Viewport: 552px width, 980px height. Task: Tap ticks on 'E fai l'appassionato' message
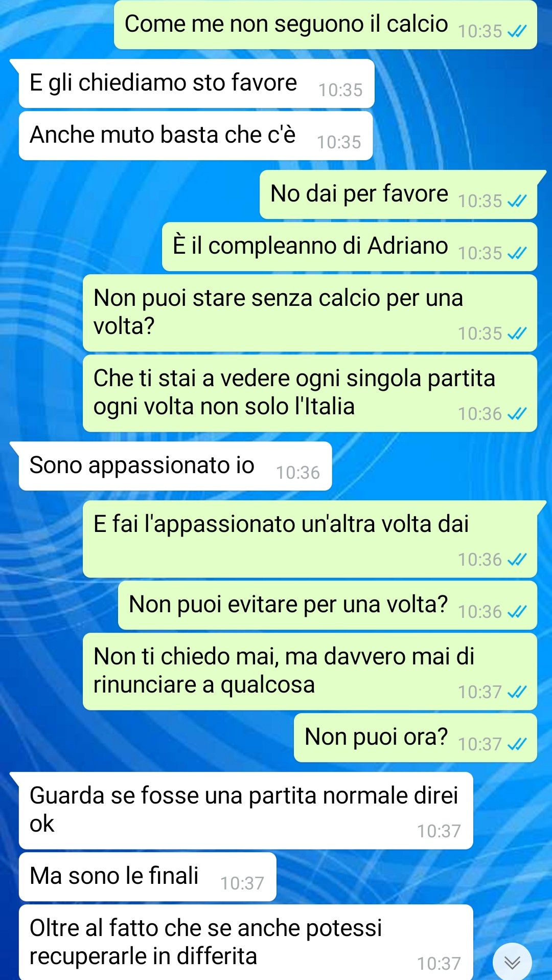tap(517, 560)
